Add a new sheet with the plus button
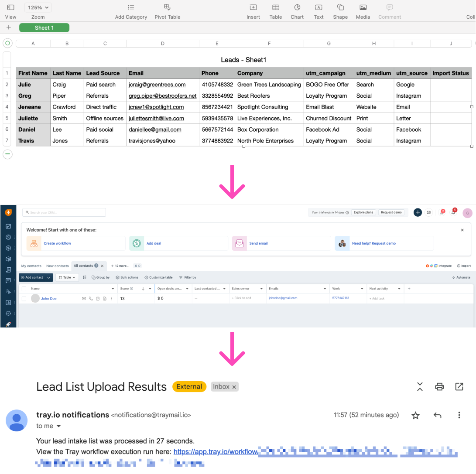This screenshot has height=474, width=476. 8,27
